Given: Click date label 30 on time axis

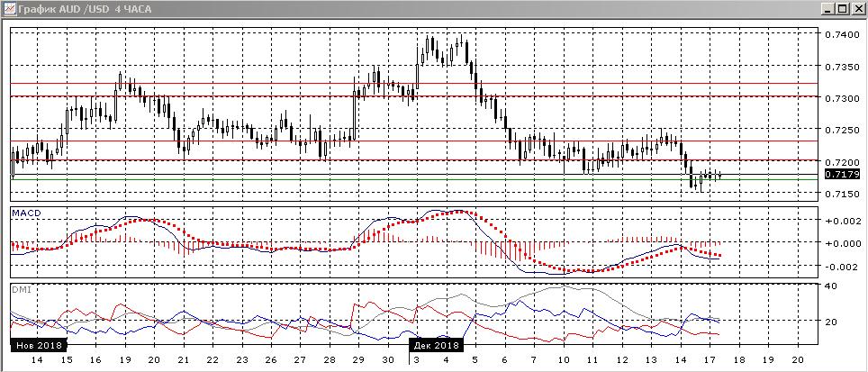Looking at the screenshot, I should coord(387,359).
